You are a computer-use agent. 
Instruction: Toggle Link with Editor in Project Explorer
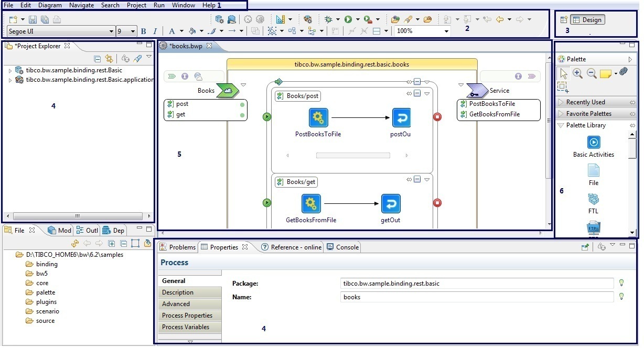click(109, 59)
